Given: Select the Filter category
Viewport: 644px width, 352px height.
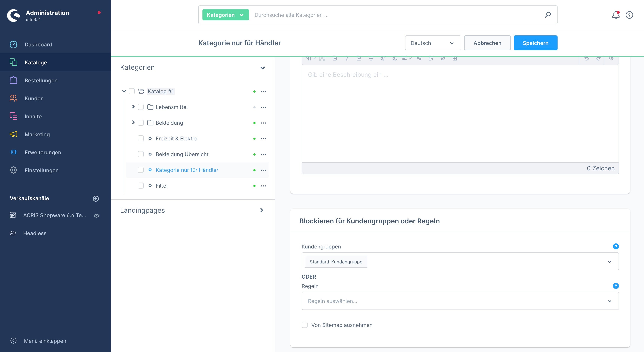Looking at the screenshot, I should point(162,186).
